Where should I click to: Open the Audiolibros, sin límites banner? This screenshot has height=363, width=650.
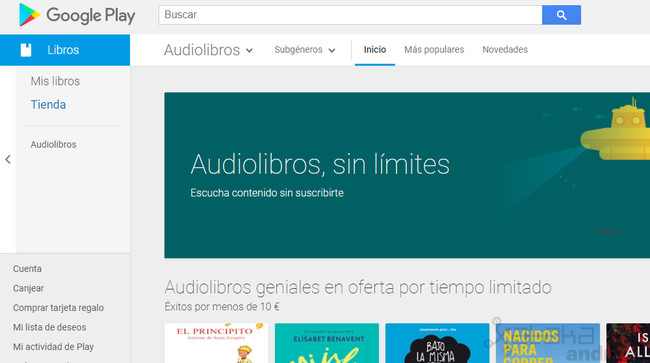tap(407, 175)
